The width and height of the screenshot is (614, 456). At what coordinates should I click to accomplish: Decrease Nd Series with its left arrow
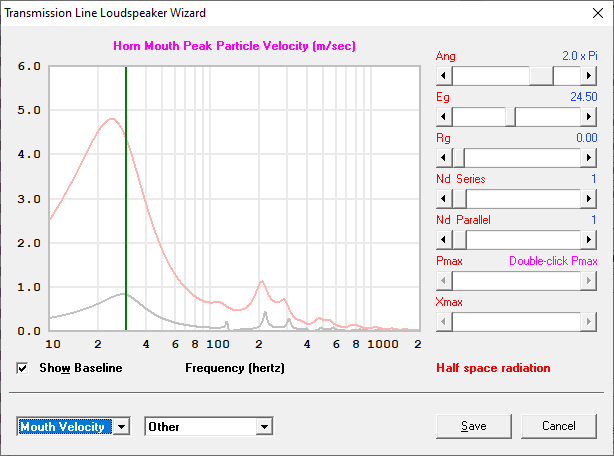(x=444, y=199)
